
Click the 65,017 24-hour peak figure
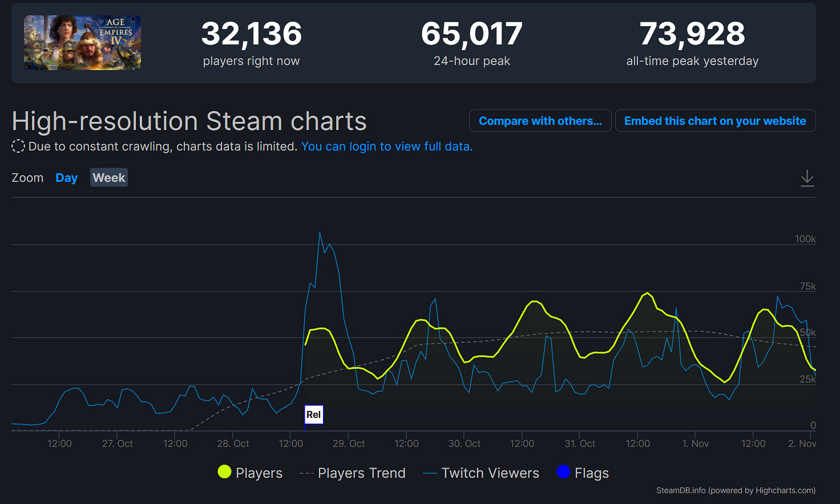[x=471, y=34]
